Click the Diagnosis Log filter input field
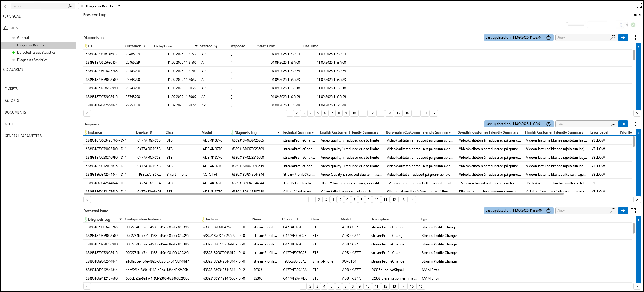644x292 pixels. pyautogui.click(x=583, y=37)
